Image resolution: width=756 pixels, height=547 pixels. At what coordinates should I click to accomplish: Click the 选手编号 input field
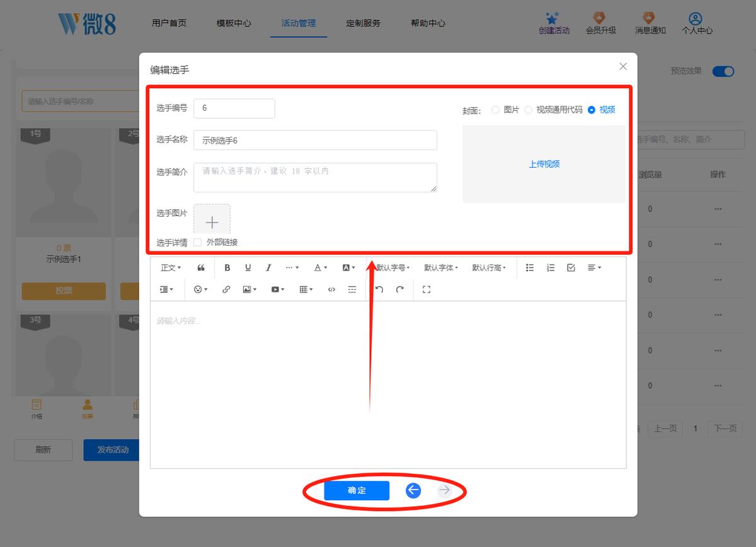(x=234, y=108)
